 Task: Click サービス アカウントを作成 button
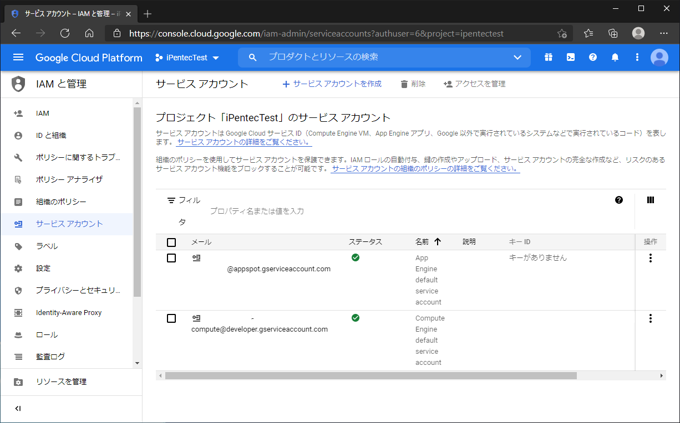(332, 84)
